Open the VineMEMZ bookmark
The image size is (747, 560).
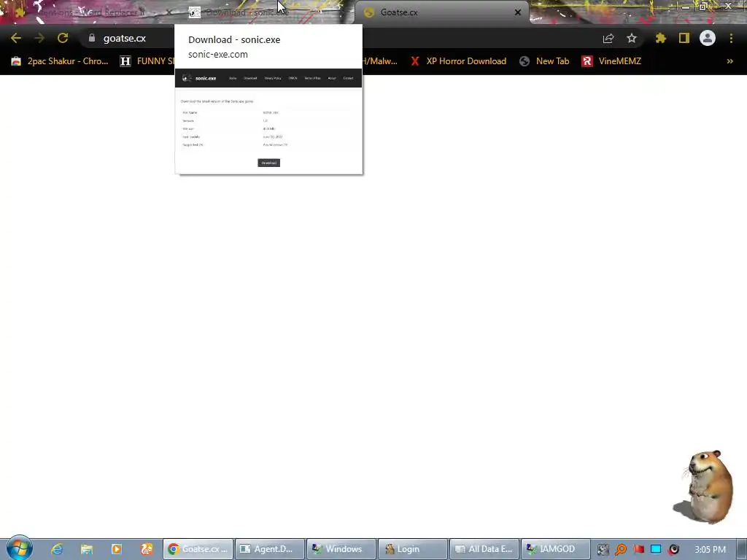click(x=612, y=61)
